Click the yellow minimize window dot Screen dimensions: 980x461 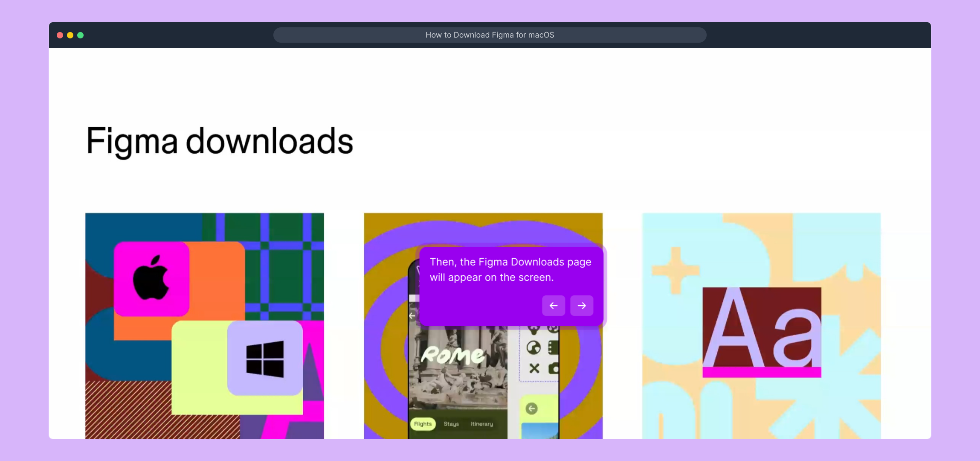click(70, 35)
